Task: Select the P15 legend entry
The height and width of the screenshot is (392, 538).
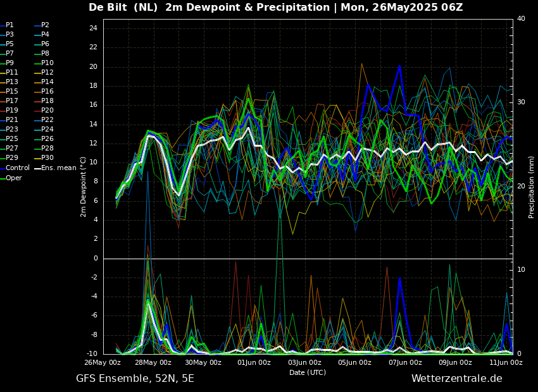Action: point(12,92)
